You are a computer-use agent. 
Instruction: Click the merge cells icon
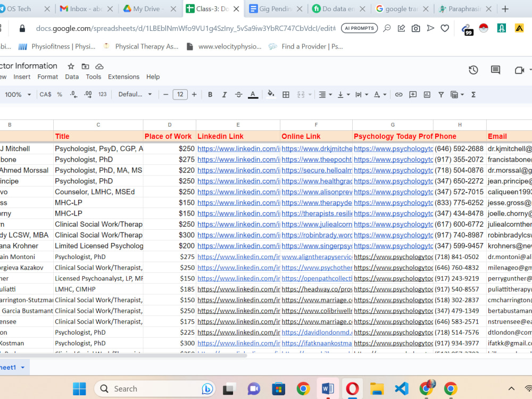coord(301,95)
